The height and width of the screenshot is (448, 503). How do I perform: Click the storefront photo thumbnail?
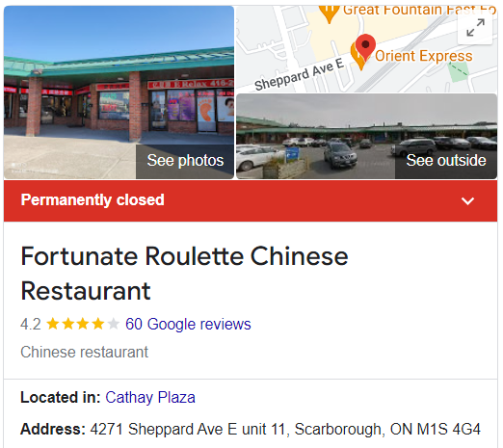119,92
